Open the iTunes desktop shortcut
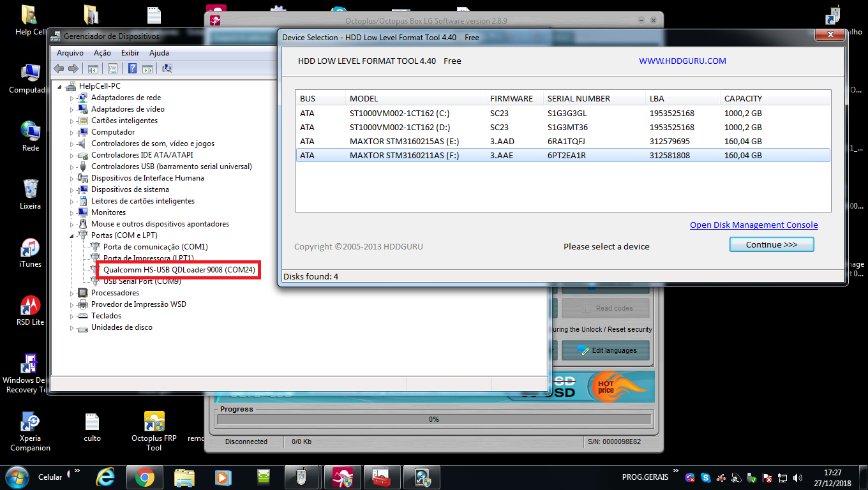The height and width of the screenshot is (490, 868). coord(30,253)
